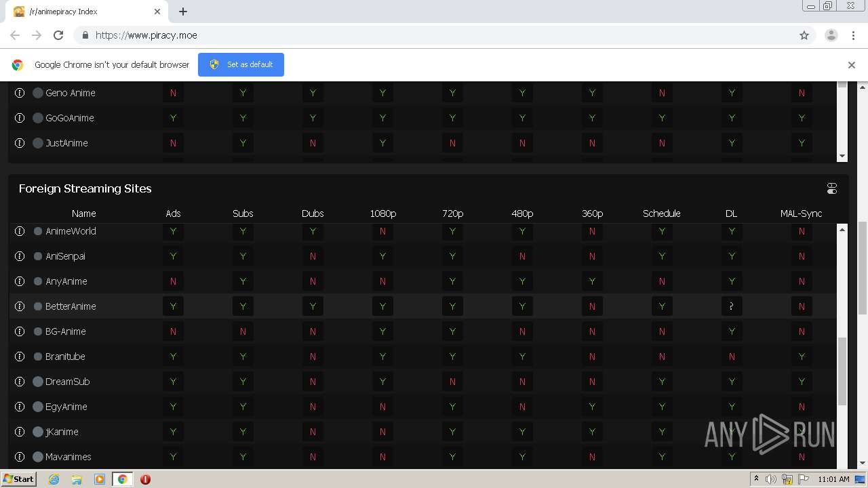Open the red stop-sign taskbar icon
868x488 pixels.
click(x=145, y=479)
